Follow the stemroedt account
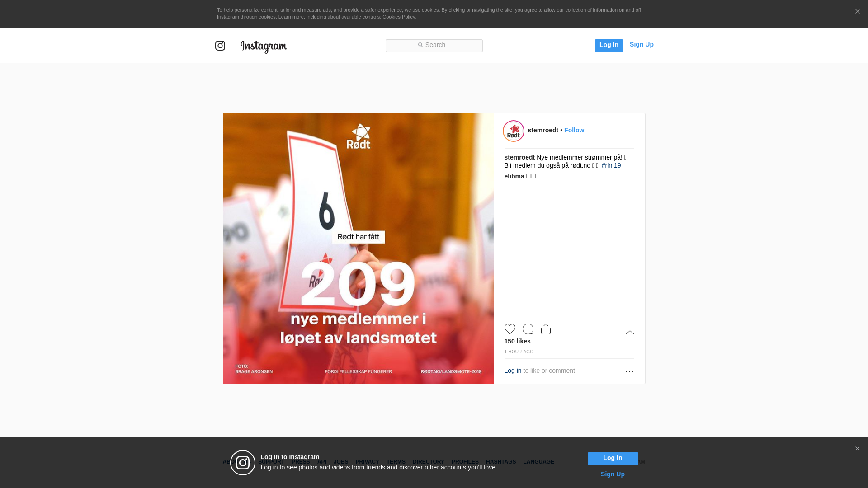The width and height of the screenshot is (868, 488). [x=574, y=130]
